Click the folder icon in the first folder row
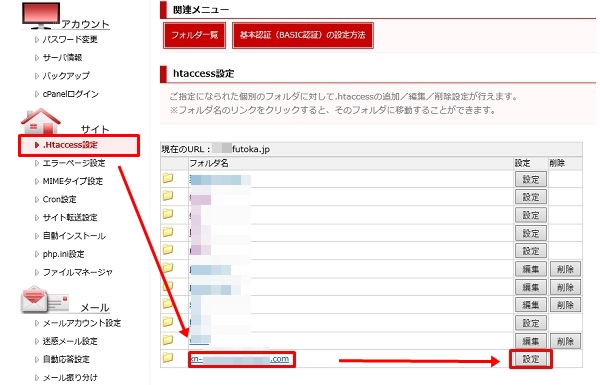 (168, 178)
